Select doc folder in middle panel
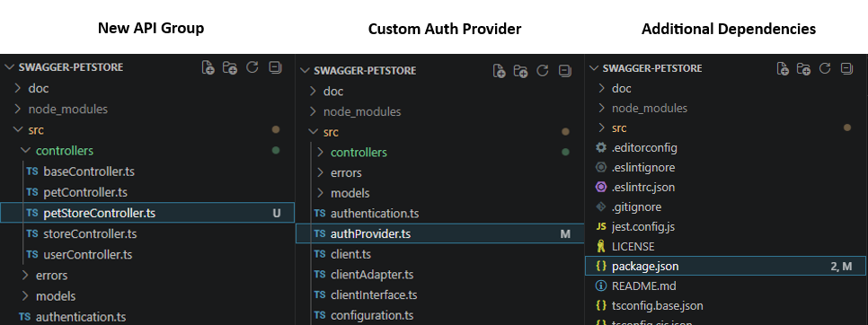The width and height of the screenshot is (868, 325). 333,92
